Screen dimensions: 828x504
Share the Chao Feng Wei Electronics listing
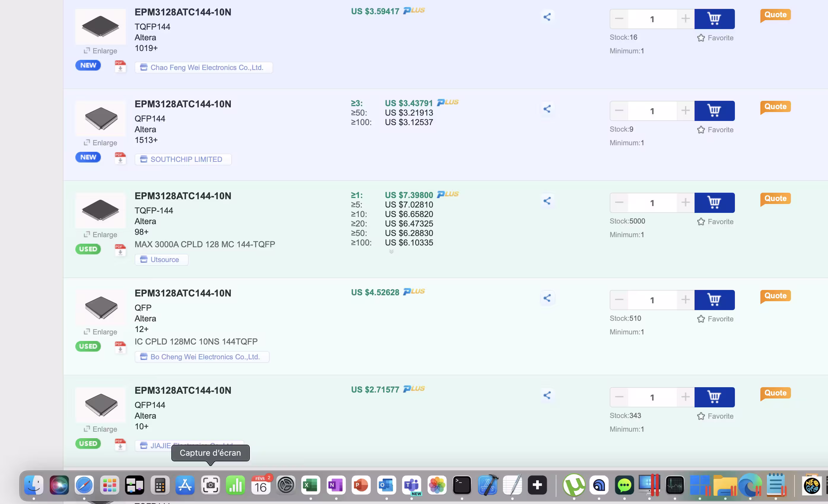pos(547,17)
